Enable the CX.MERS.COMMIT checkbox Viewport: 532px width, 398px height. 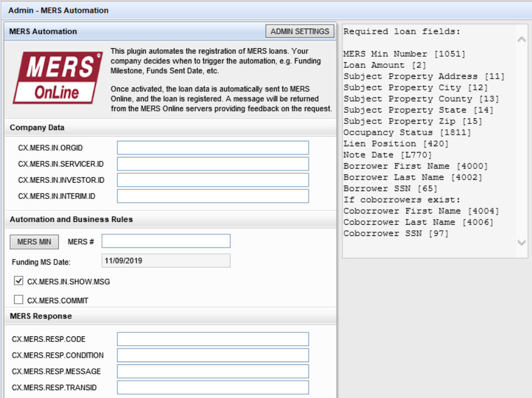click(18, 300)
